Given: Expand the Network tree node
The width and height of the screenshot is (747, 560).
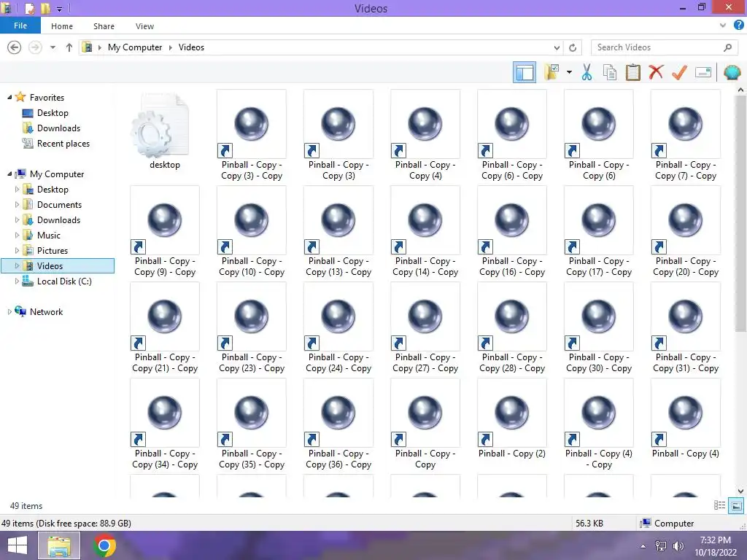Looking at the screenshot, I should pyautogui.click(x=9, y=311).
